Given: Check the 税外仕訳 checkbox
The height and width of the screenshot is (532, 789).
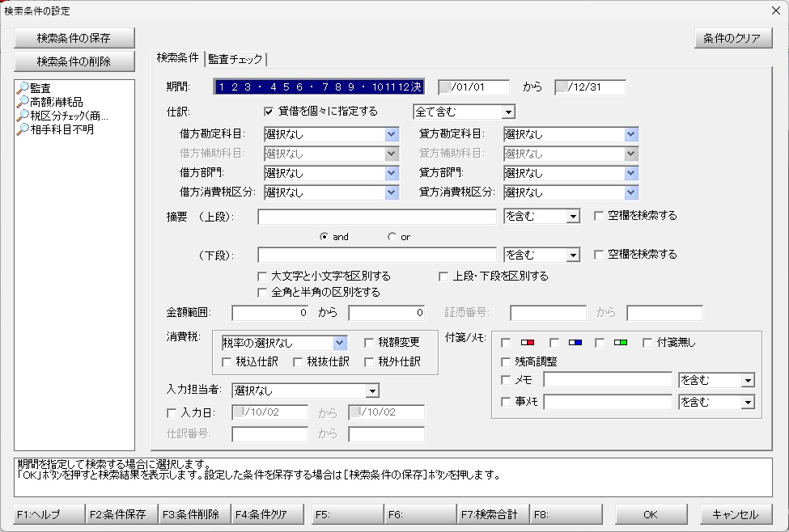Looking at the screenshot, I should pyautogui.click(x=369, y=362).
